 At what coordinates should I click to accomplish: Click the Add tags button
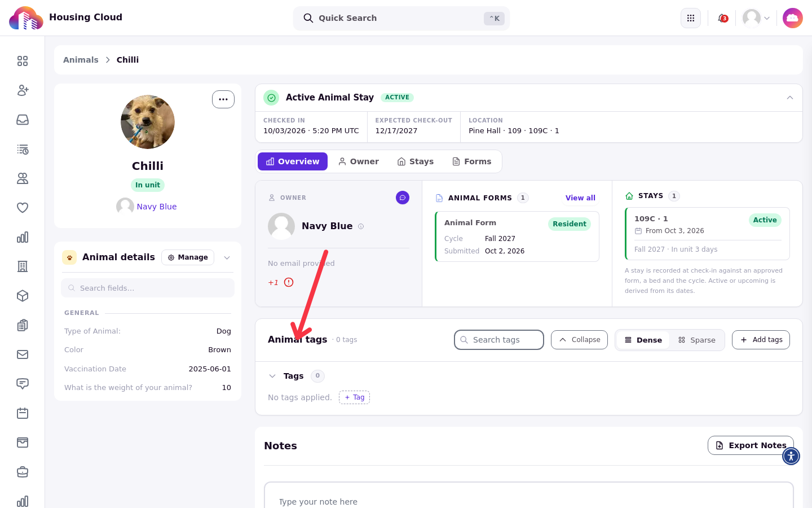click(761, 340)
